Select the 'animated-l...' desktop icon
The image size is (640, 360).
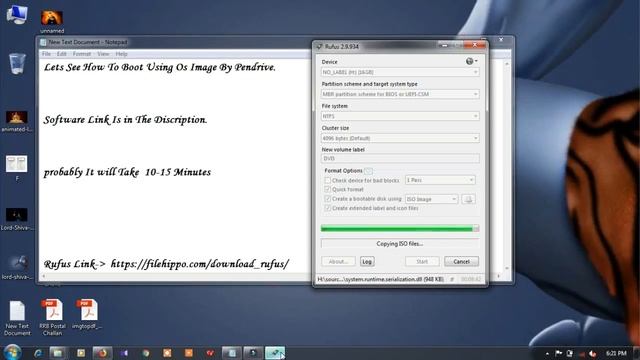17,121
